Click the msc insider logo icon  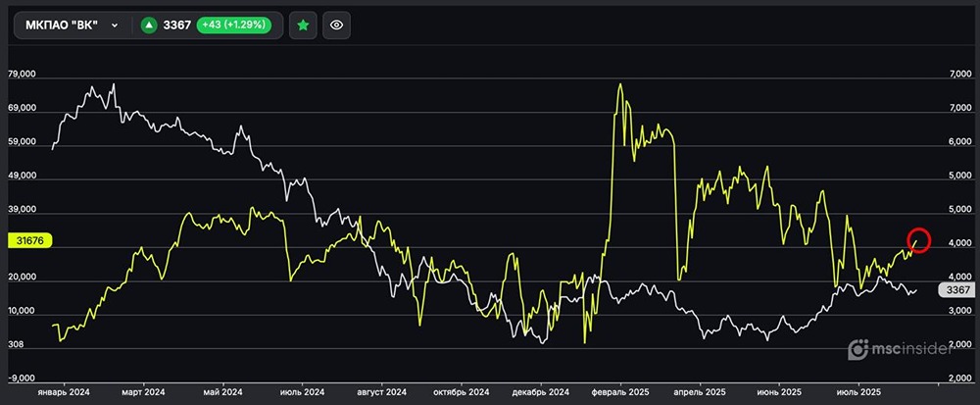click(x=858, y=349)
